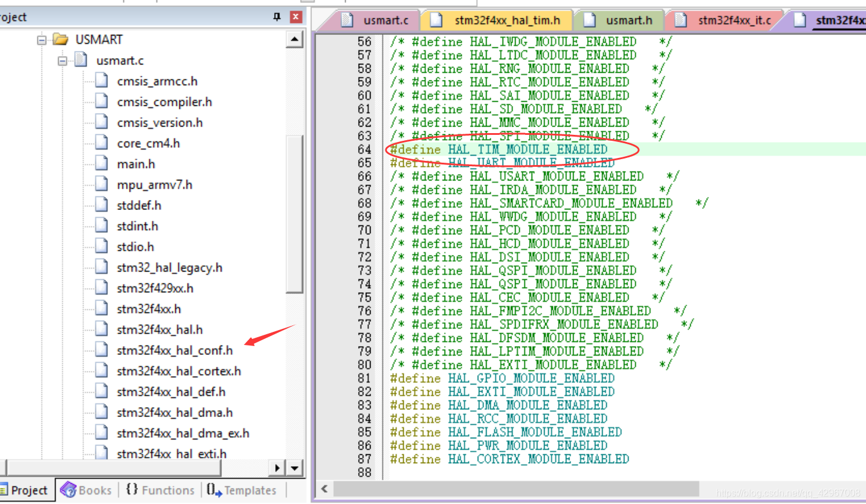866x504 pixels.
Task: Select stm32f4xx_hal_exti.h in project tree
Action: coord(172,454)
